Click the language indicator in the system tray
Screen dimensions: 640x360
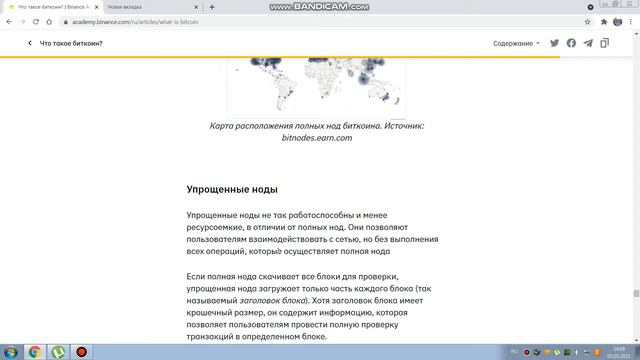(x=514, y=352)
